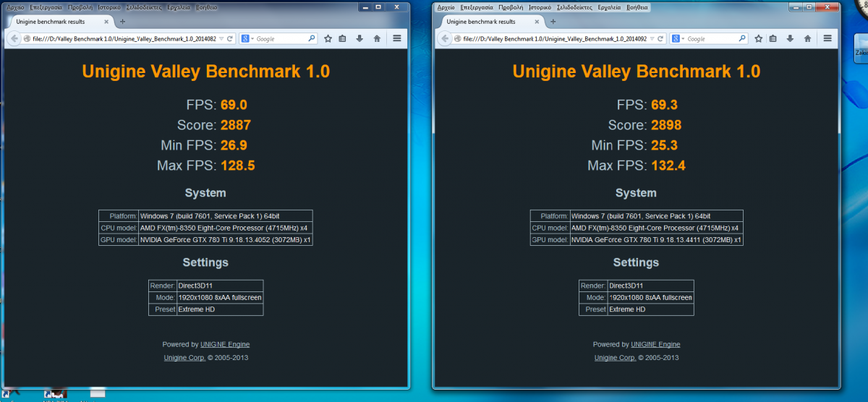
Task: Click the FPS value 69.0
Action: (x=234, y=105)
